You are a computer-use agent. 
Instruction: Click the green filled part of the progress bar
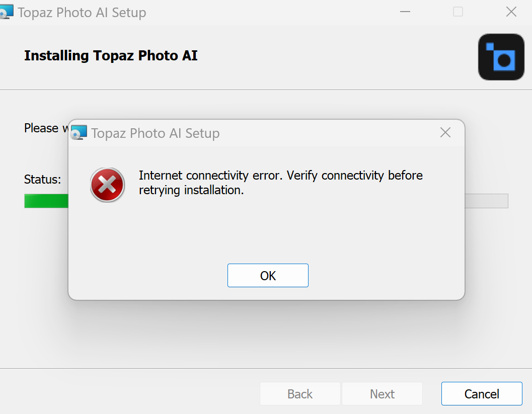coord(46,201)
